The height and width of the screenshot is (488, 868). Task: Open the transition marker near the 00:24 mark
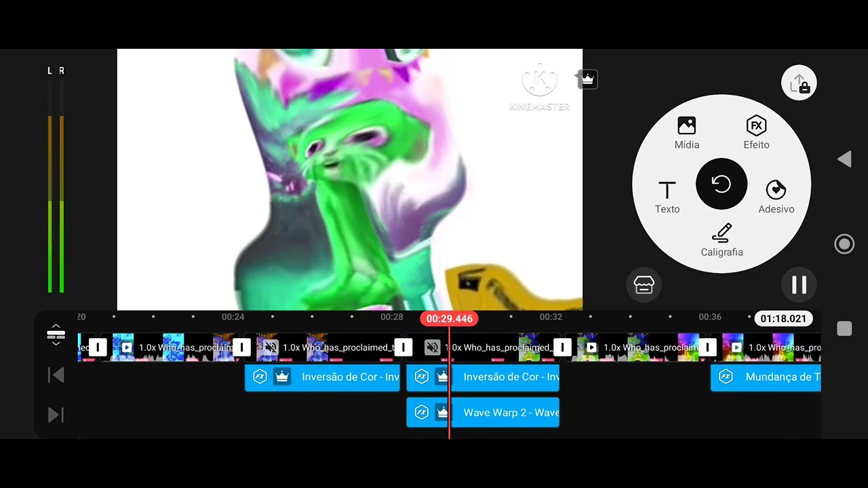[x=242, y=348]
